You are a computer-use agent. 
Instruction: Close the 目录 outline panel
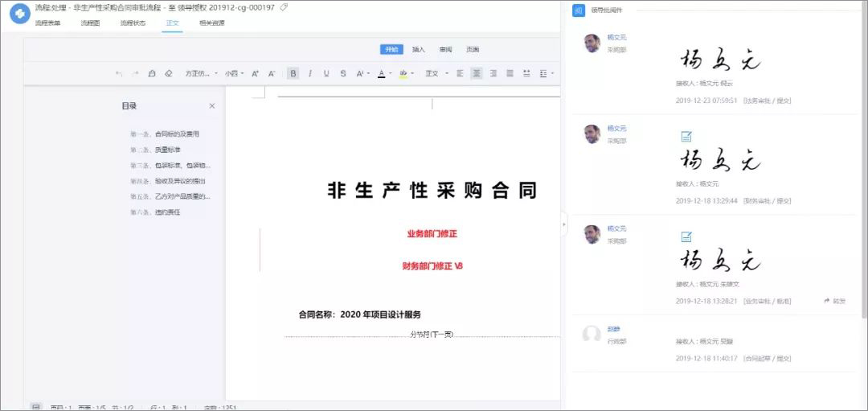pos(212,106)
